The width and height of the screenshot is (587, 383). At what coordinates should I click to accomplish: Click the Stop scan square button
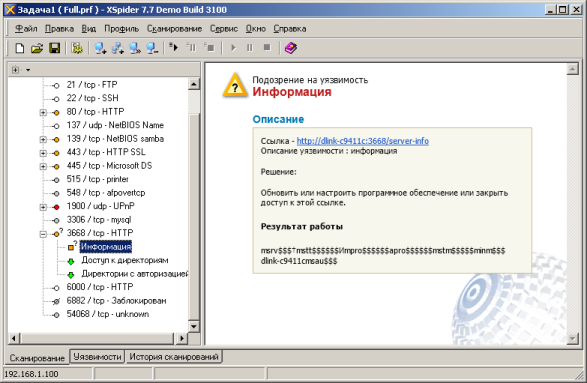point(267,48)
